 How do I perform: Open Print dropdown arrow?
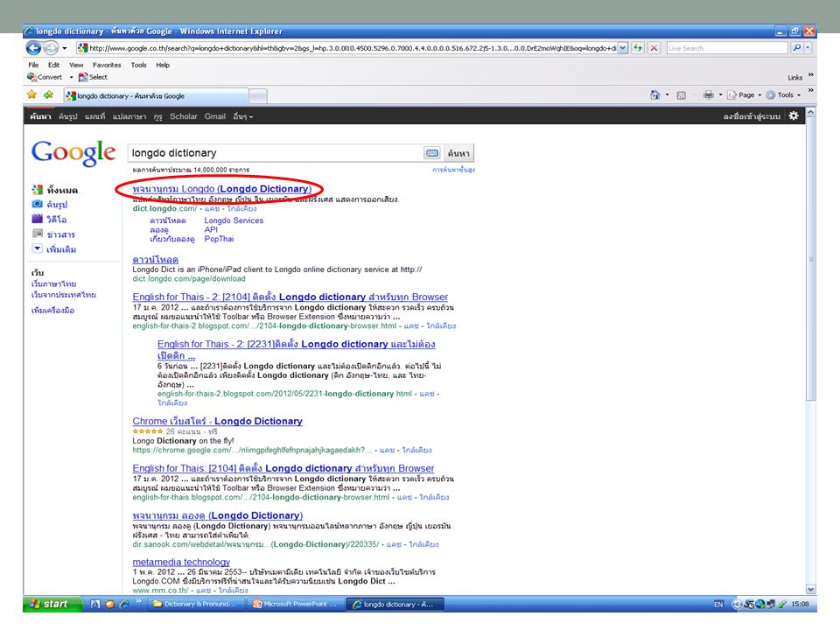[x=720, y=94]
